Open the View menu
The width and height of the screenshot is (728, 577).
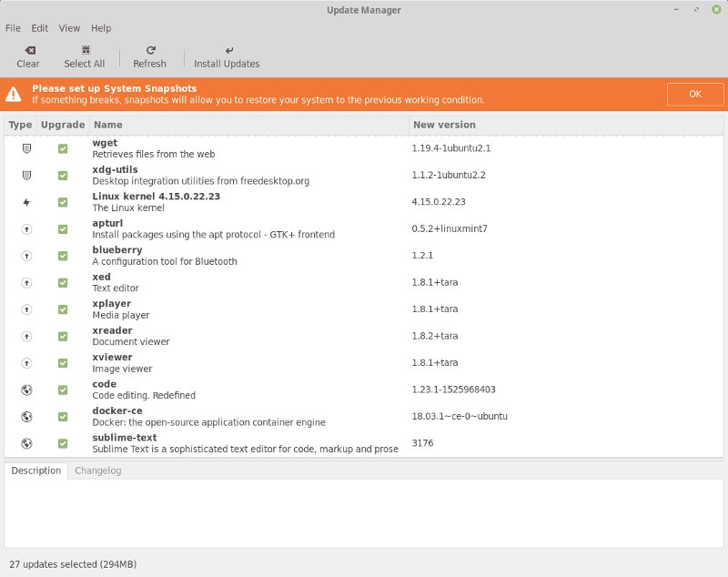pos(69,28)
